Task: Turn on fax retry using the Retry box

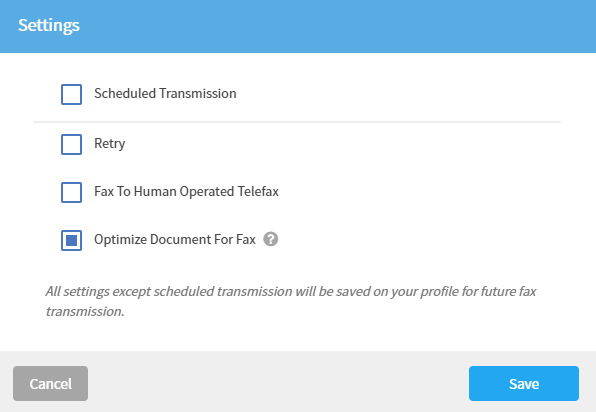Action: pos(71,144)
